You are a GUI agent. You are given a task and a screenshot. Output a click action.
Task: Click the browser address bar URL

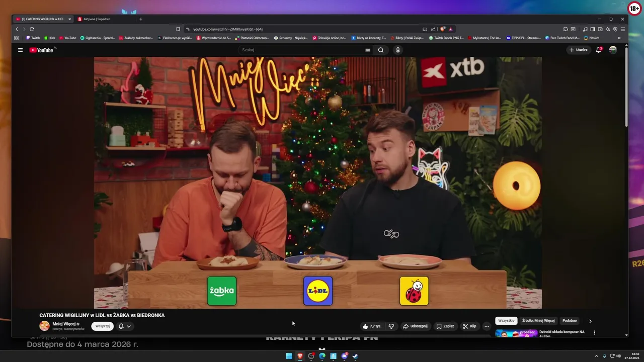[x=228, y=29]
